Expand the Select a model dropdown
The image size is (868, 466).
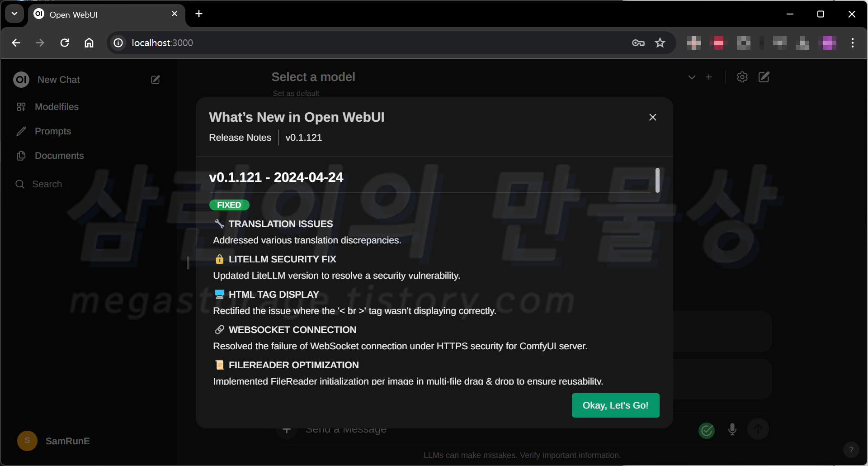[x=692, y=77]
